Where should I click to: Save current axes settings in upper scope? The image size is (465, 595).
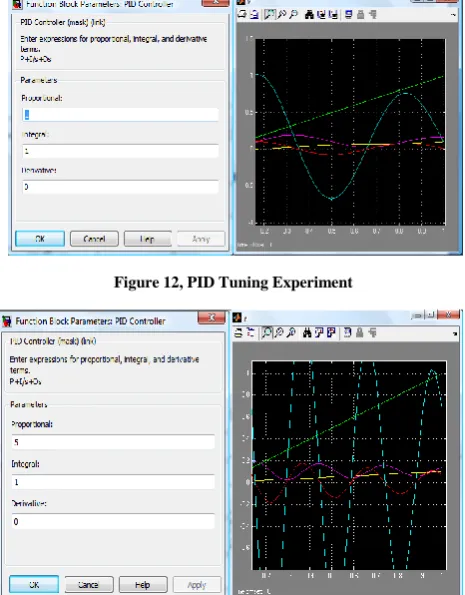(322, 15)
